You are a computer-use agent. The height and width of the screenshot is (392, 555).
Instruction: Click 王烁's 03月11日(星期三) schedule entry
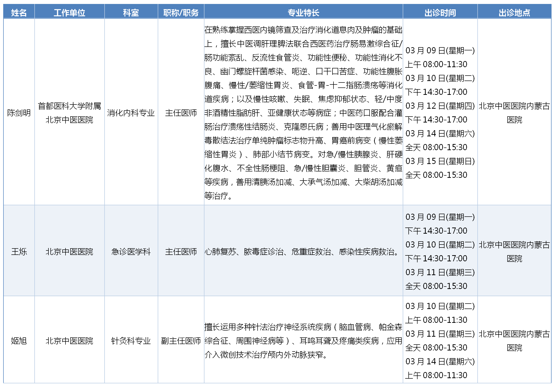[x=440, y=272]
